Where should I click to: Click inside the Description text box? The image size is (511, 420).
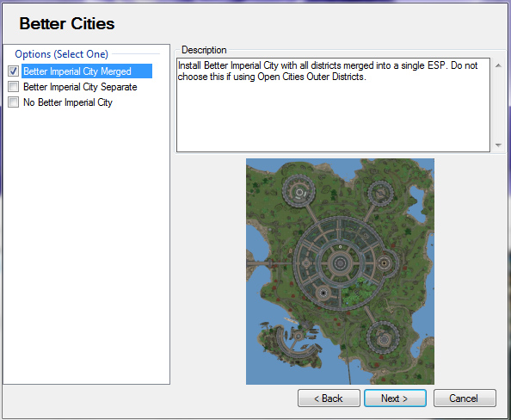click(333, 105)
